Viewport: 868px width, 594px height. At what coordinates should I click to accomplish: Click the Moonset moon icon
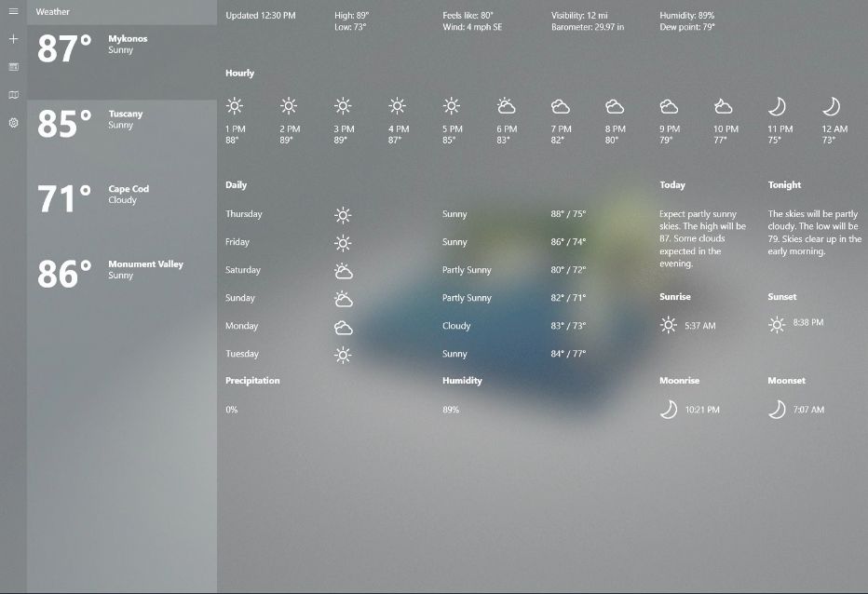tap(778, 410)
